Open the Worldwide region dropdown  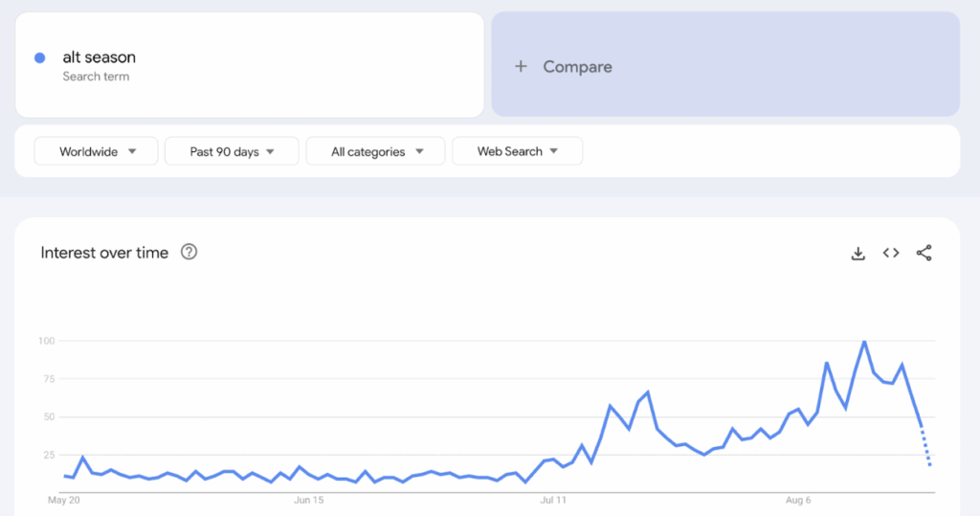(x=97, y=151)
